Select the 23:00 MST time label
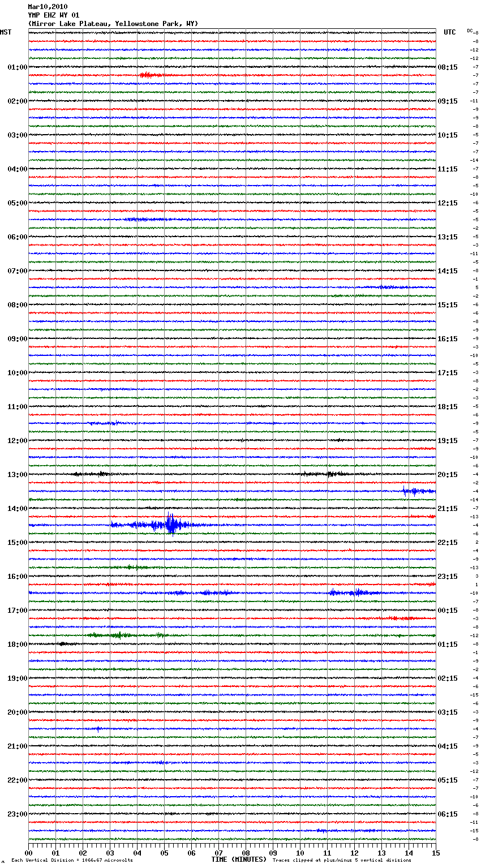This screenshot has width=481, height=868. click(x=18, y=814)
